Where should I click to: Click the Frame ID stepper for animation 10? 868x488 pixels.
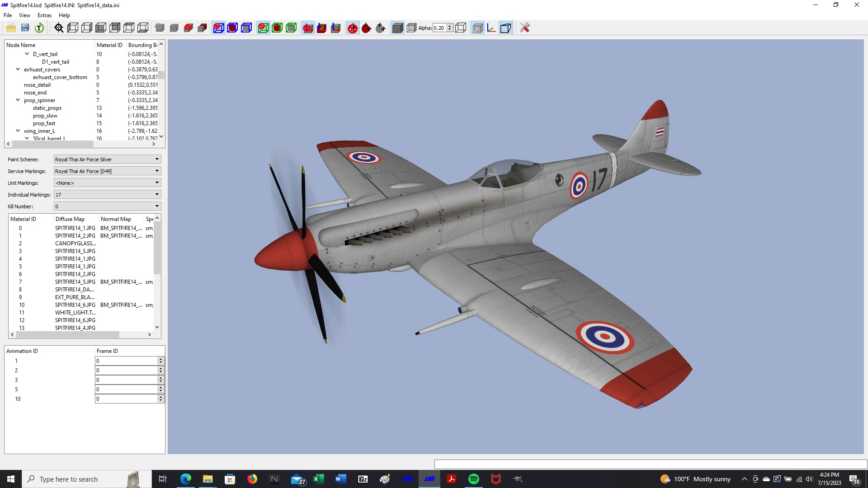[160, 399]
